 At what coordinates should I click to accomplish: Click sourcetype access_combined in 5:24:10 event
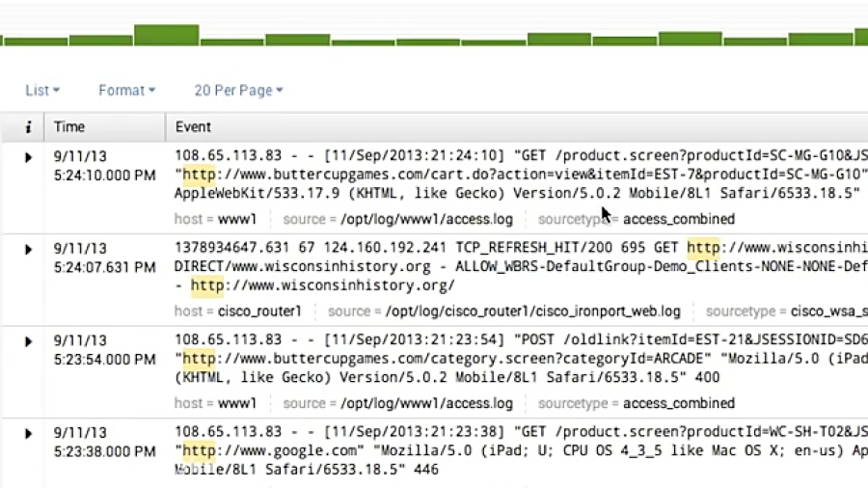(x=679, y=219)
